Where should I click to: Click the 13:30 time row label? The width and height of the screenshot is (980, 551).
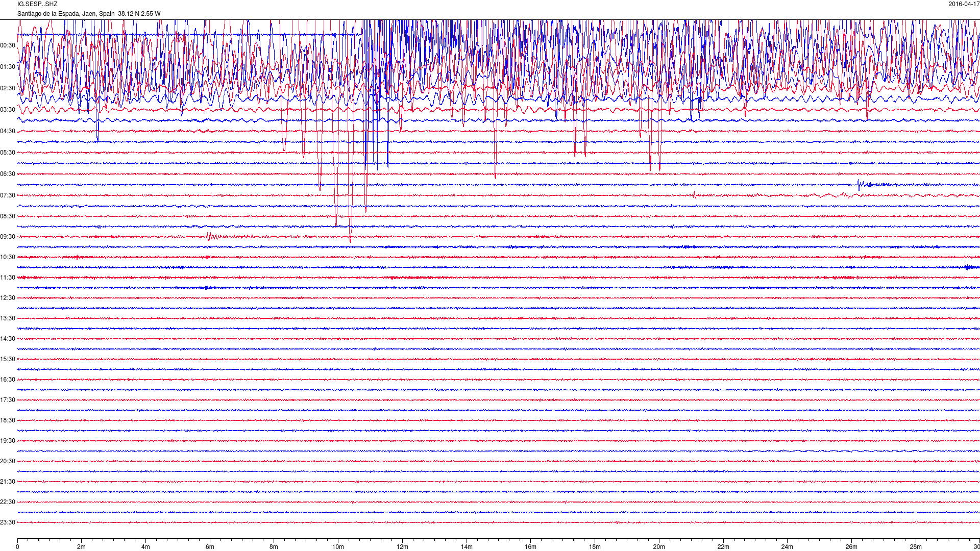point(8,318)
